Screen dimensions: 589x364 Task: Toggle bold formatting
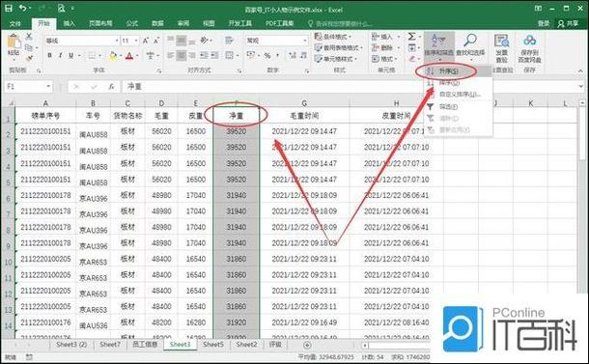(49, 56)
